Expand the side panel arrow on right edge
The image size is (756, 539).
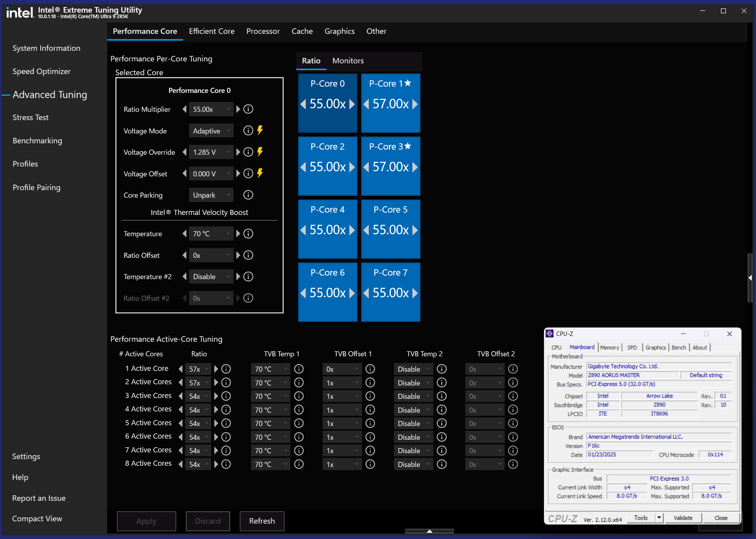click(750, 278)
